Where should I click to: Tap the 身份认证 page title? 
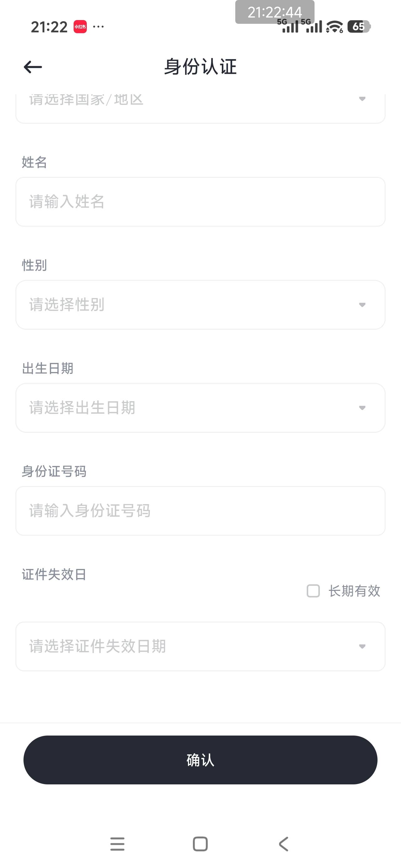tap(200, 67)
